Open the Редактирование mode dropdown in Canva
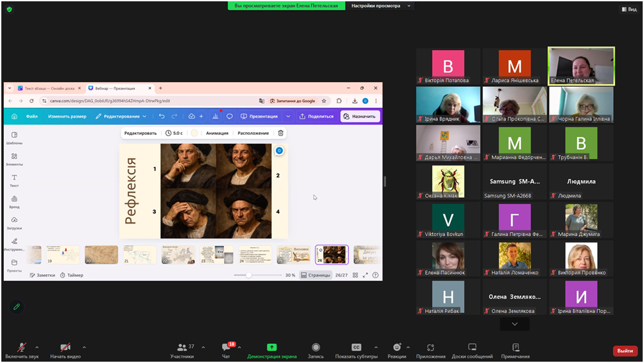The width and height of the screenshot is (644, 363). pyautogui.click(x=121, y=116)
